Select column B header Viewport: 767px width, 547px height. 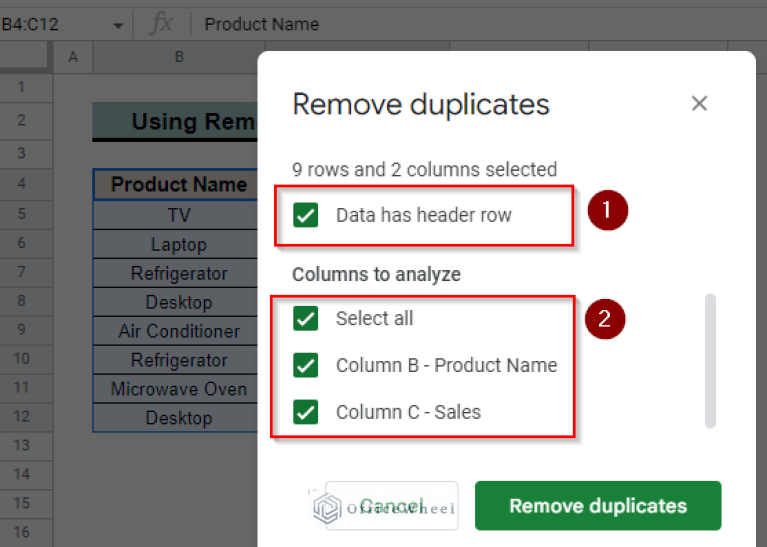(x=178, y=57)
